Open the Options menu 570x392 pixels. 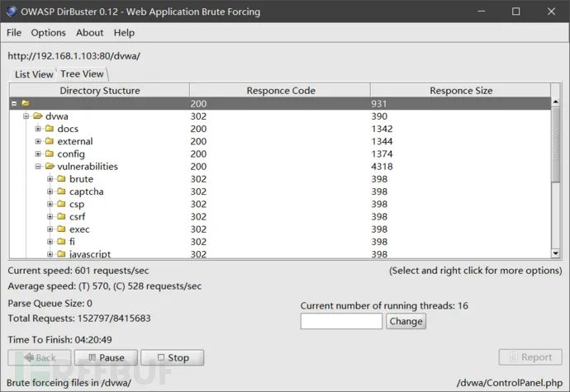point(49,33)
